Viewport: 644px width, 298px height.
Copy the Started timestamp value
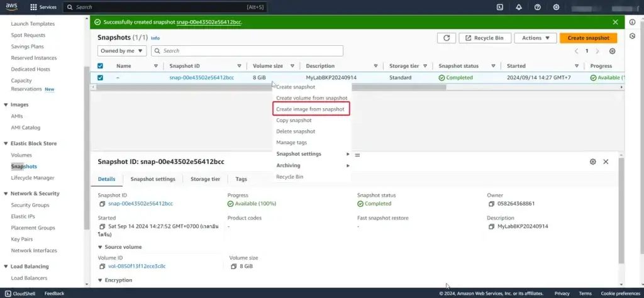click(103, 226)
